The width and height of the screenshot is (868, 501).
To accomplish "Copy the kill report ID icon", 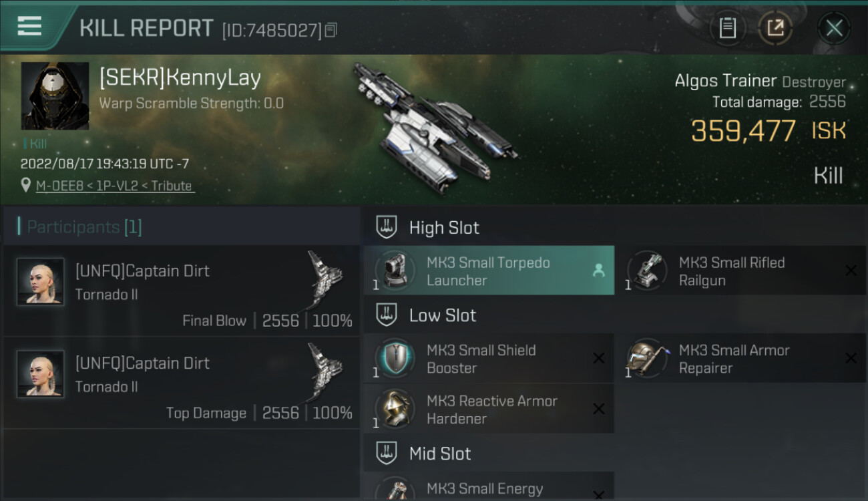I will click(331, 29).
